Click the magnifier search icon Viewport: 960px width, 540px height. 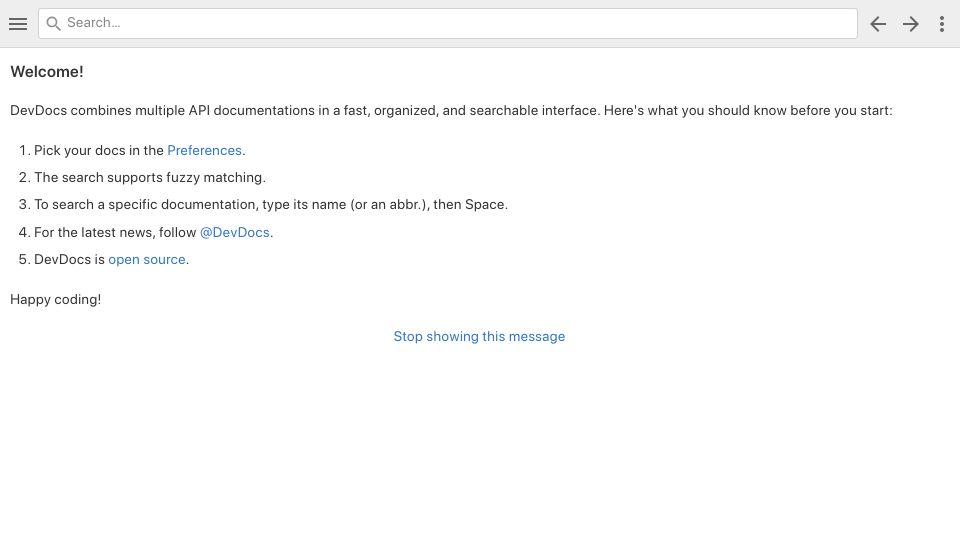53,23
